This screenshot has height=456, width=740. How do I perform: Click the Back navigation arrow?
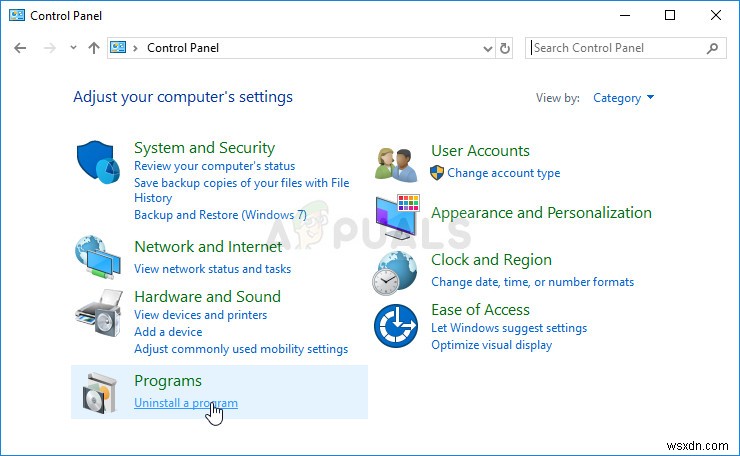tap(20, 48)
